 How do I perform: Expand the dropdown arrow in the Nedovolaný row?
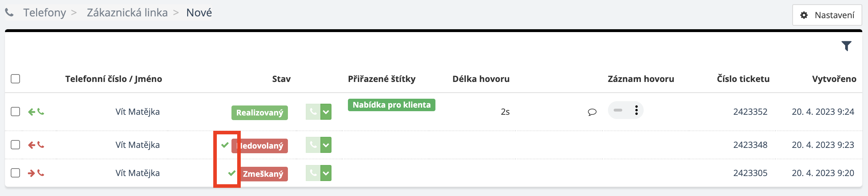326,145
